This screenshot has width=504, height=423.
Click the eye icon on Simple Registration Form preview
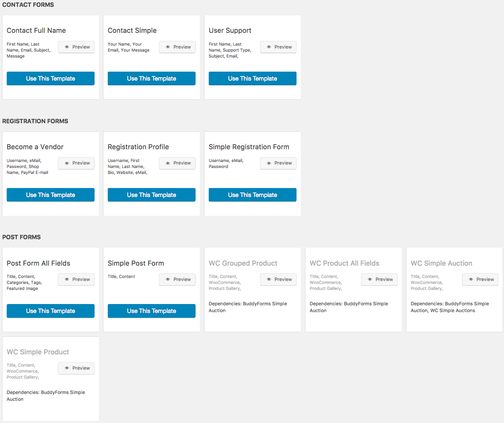coord(269,163)
